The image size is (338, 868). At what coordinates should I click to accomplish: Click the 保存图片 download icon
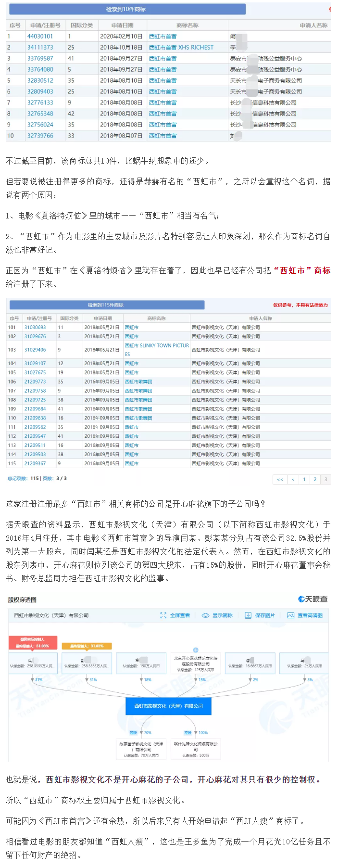tap(248, 615)
